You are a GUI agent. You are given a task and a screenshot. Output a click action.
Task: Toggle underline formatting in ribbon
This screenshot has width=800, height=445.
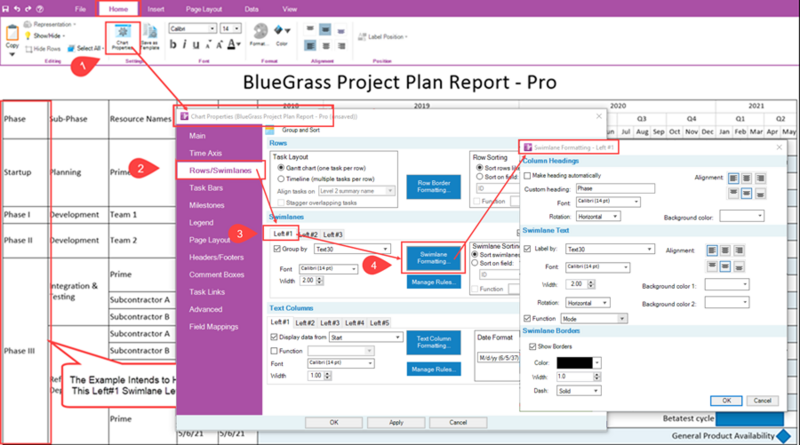(196, 45)
